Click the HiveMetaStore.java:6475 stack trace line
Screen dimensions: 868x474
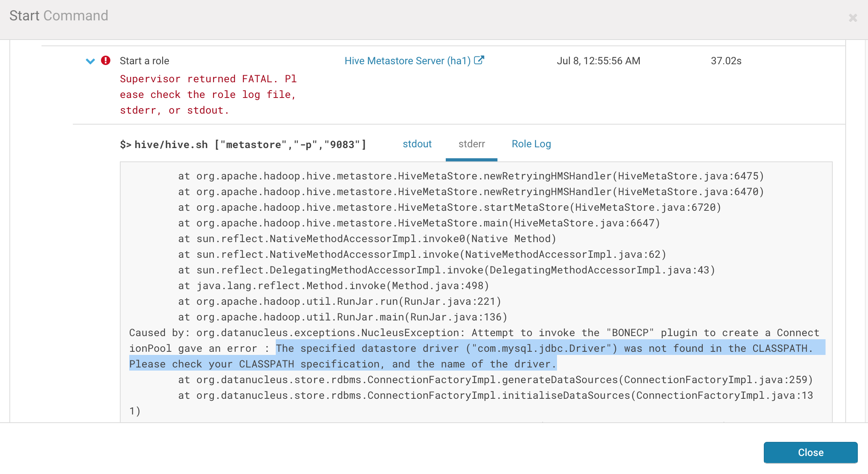pos(471,176)
